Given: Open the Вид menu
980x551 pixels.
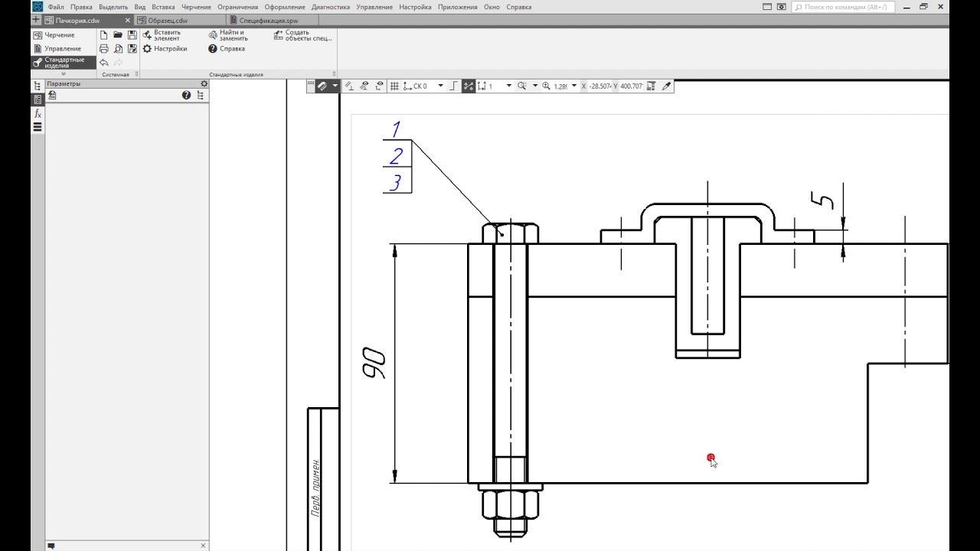Looking at the screenshot, I should (140, 7).
